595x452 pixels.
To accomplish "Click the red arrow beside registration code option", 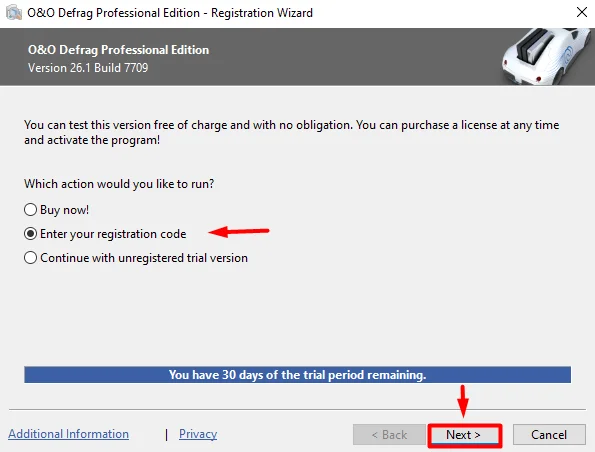I will (239, 231).
